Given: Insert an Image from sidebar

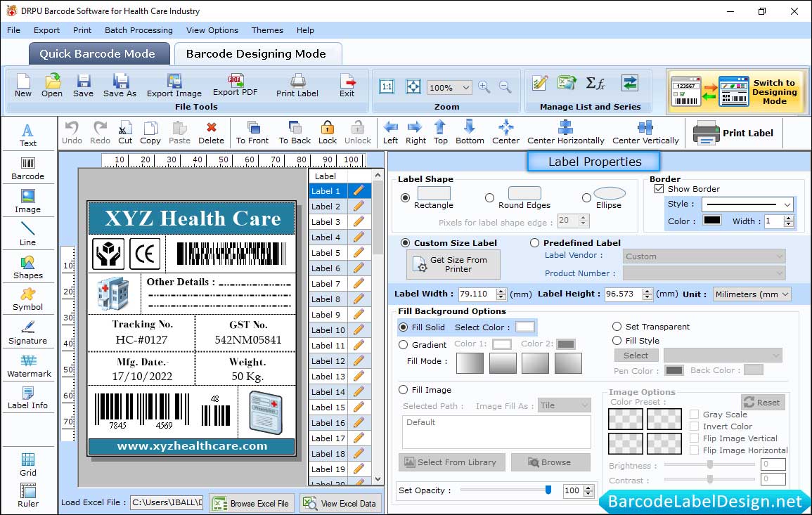Looking at the screenshot, I should point(28,202).
